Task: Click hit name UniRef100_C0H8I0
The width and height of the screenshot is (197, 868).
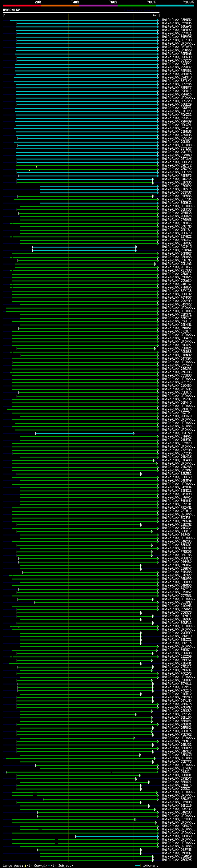Action: coord(177,410)
